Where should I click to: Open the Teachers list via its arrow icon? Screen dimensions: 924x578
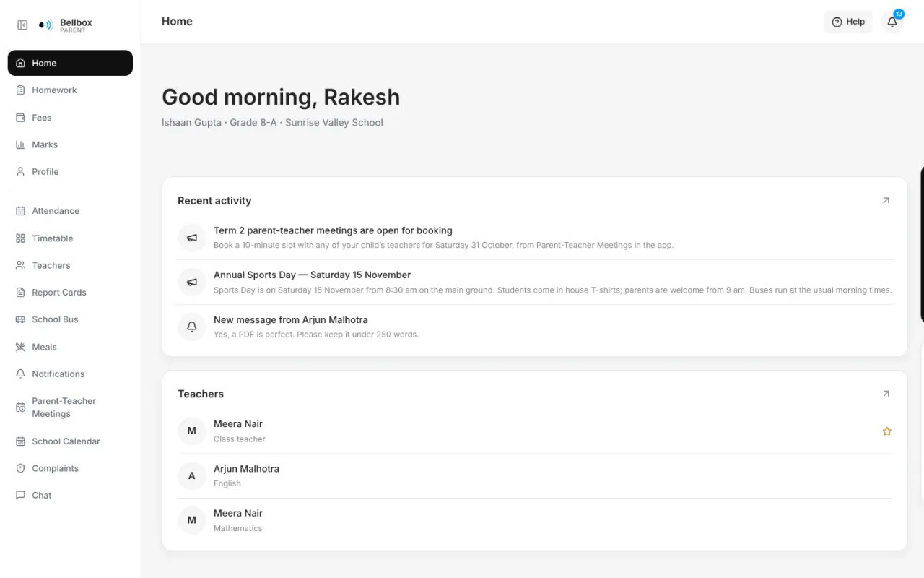tap(886, 394)
